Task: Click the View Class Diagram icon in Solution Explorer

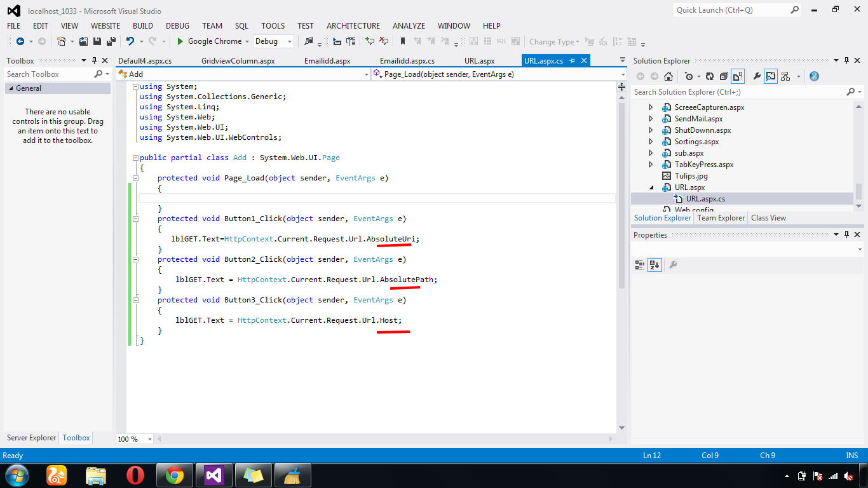Action: (x=785, y=76)
